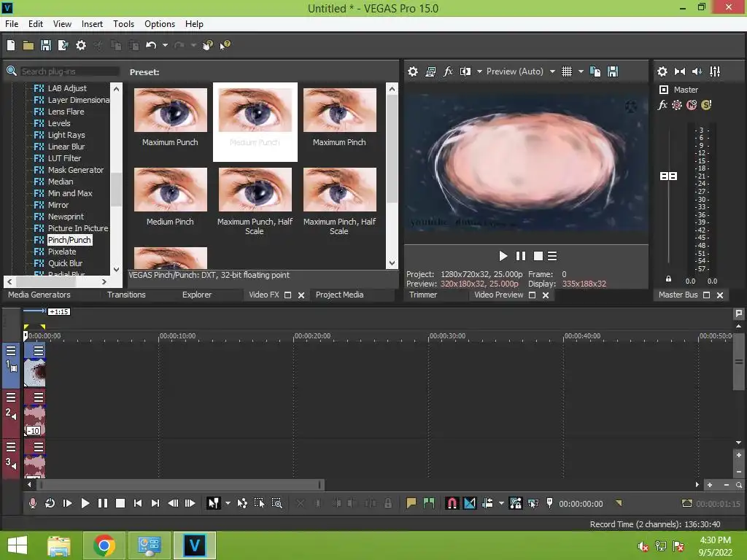Select the Normal Edit tool
747x560 pixels.
pos(214,503)
